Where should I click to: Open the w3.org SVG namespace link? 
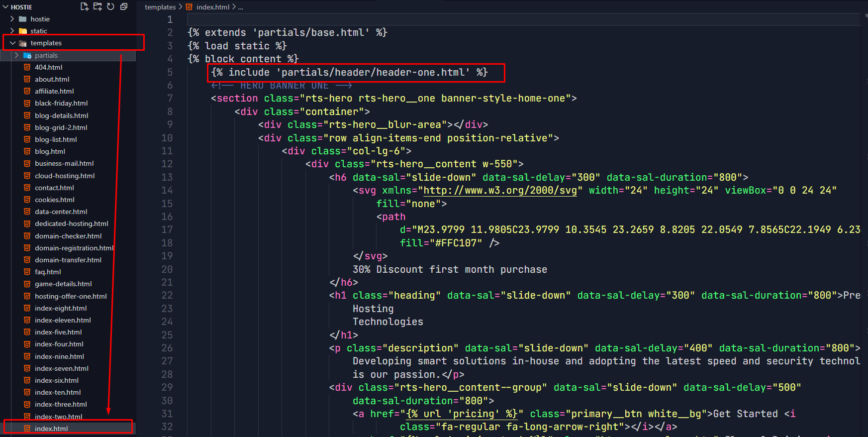[x=499, y=190]
